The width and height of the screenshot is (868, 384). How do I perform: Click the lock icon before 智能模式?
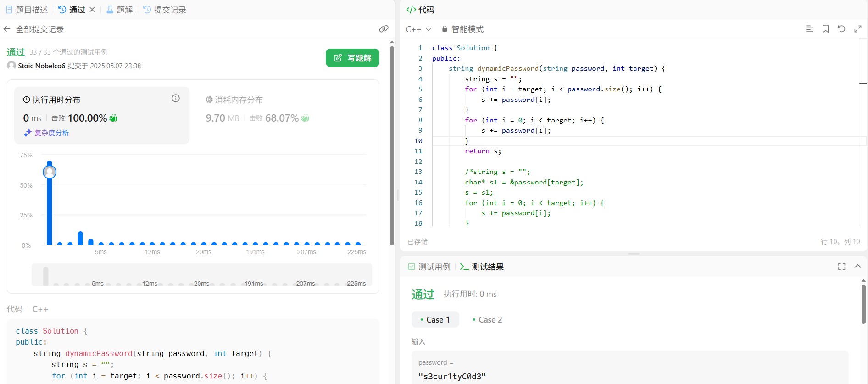[445, 29]
